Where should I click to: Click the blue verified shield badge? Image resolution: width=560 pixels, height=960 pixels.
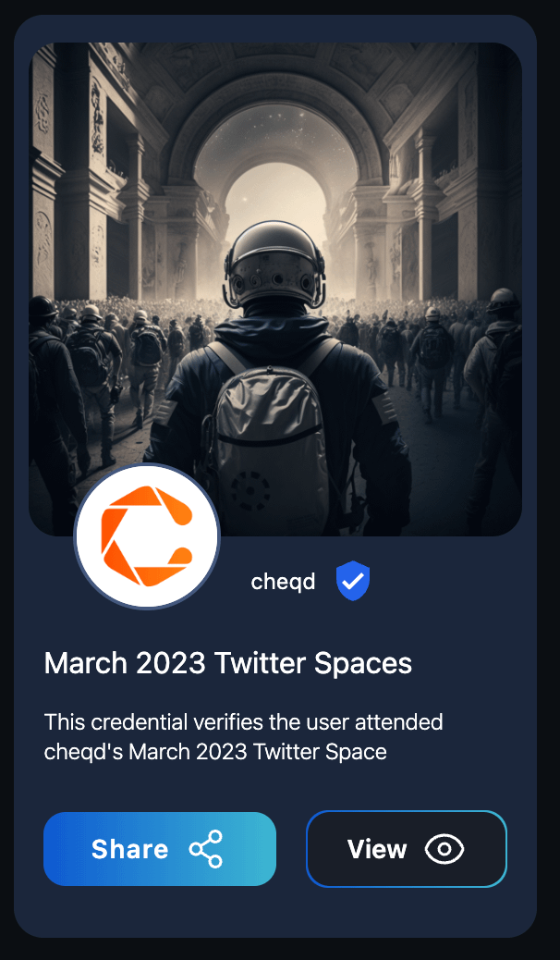pos(352,582)
